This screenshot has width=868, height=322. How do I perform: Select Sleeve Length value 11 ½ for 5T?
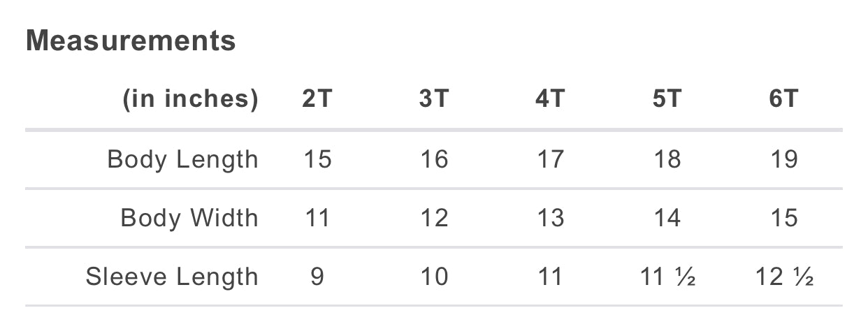[667, 277]
